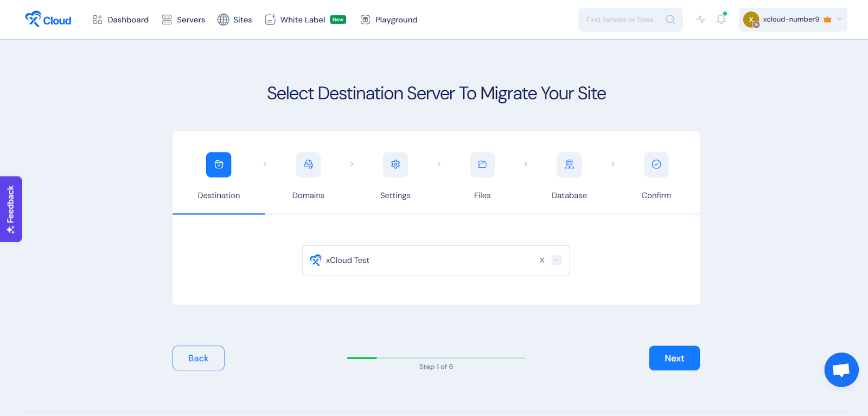Image resolution: width=868 pixels, height=416 pixels.
Task: Click the Database step icon
Action: [x=569, y=165]
